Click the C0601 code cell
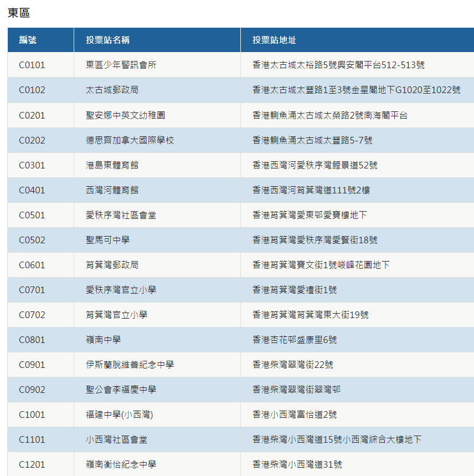The width and height of the screenshot is (474, 476). [32, 265]
